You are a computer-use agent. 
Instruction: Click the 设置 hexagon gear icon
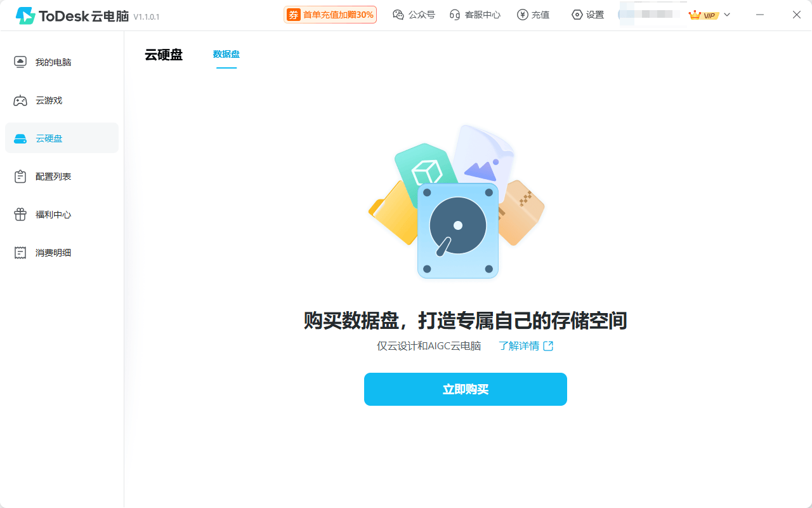pyautogui.click(x=577, y=15)
